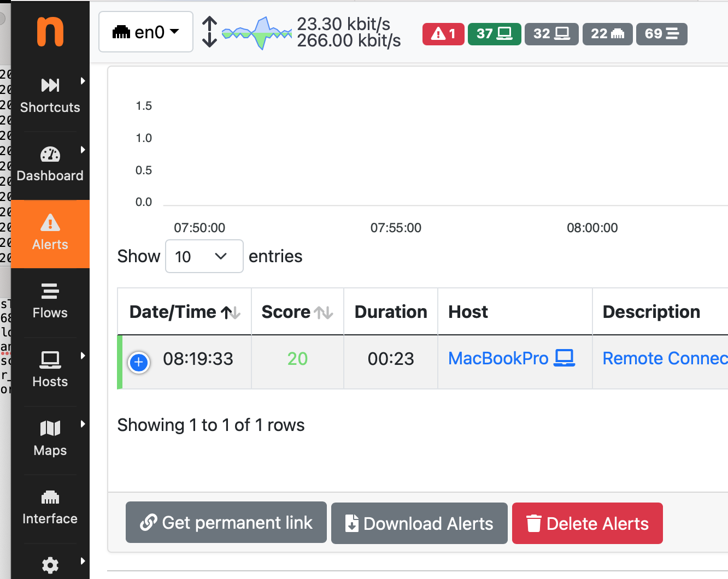Click the 69 active flows counter badge
Image resolution: width=728 pixels, height=579 pixels.
click(x=661, y=34)
